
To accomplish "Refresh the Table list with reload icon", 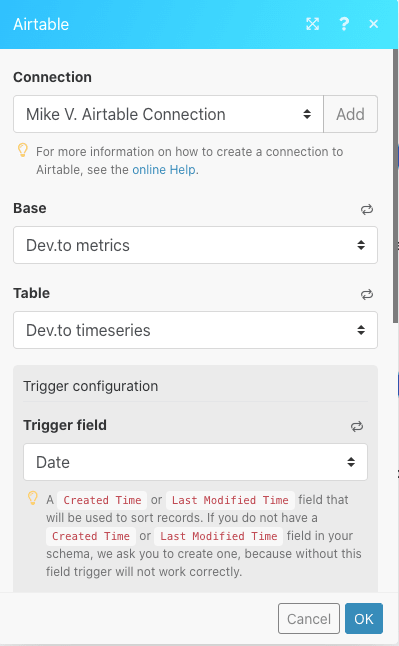I will (x=367, y=294).
